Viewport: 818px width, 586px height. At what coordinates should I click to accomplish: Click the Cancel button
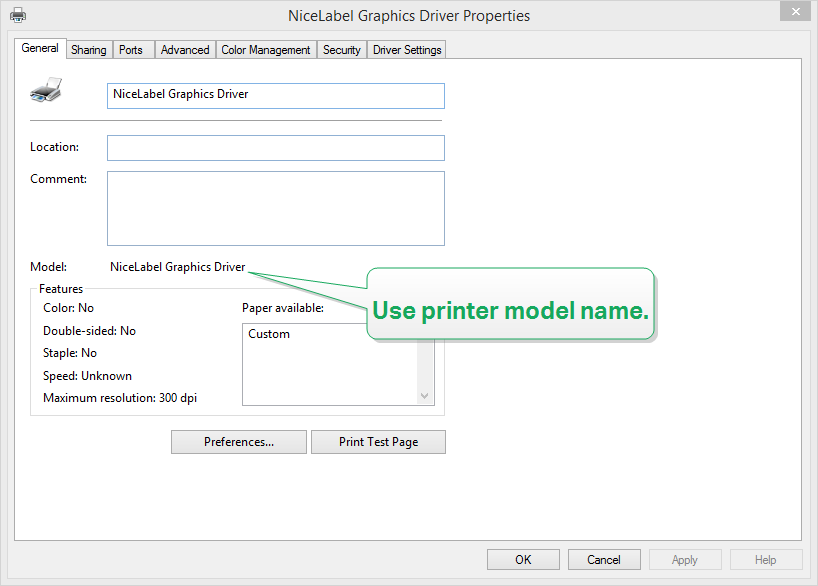tap(604, 560)
